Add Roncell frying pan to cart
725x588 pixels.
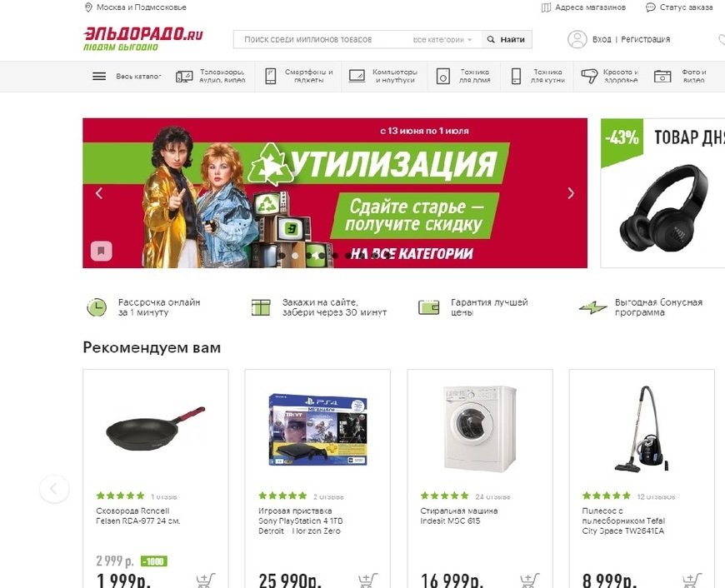[x=205, y=581]
